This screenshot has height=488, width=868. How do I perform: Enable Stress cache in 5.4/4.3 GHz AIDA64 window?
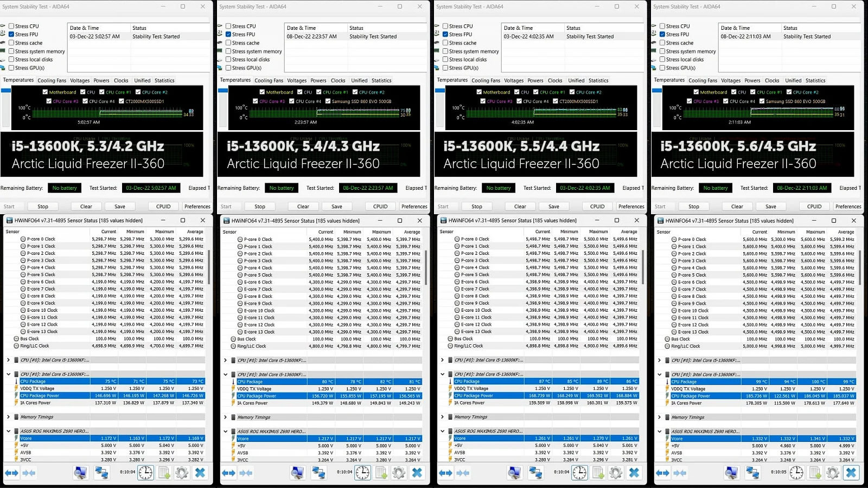tap(228, 43)
